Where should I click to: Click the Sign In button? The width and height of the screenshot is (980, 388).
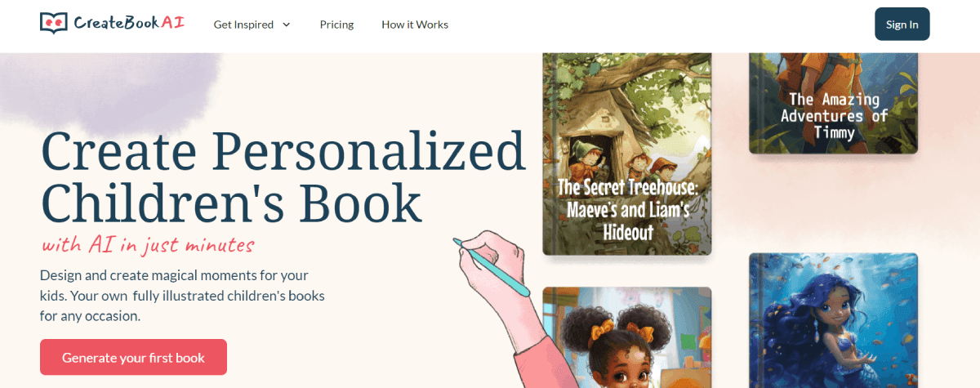click(902, 24)
